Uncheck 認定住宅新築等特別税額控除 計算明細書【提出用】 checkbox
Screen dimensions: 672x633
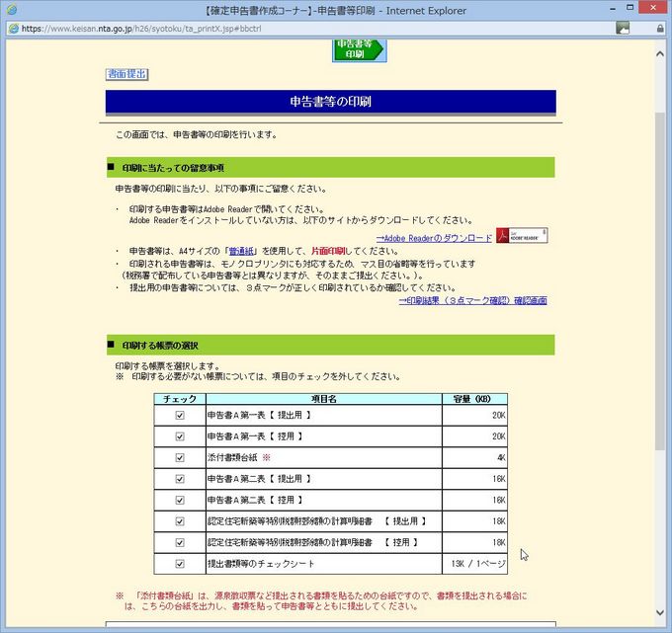click(180, 521)
